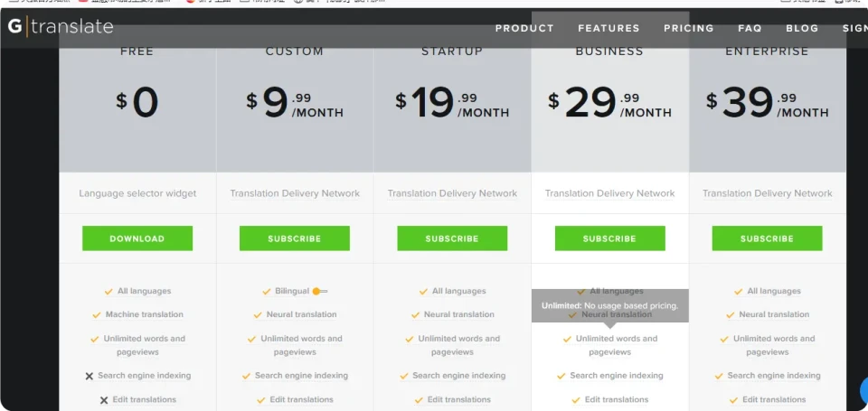Screen dimensions: 868x411
Task: Go to the PRICING page
Action: (x=689, y=28)
